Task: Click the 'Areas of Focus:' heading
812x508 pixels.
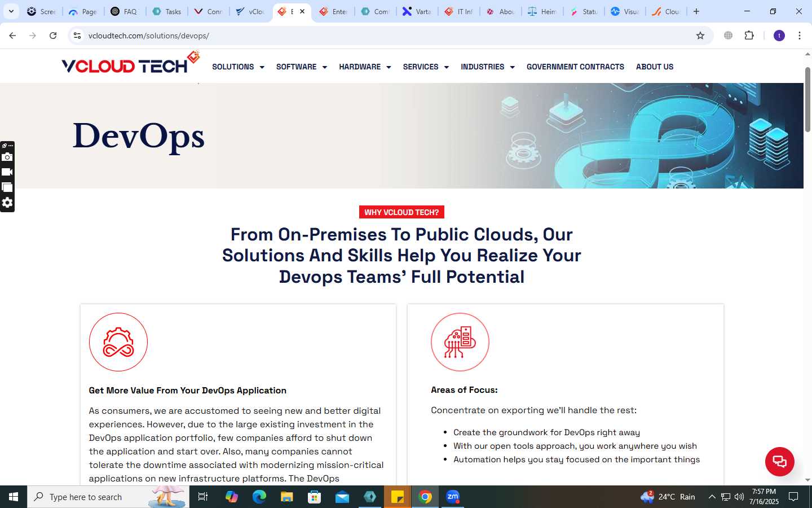Action: pos(464,390)
